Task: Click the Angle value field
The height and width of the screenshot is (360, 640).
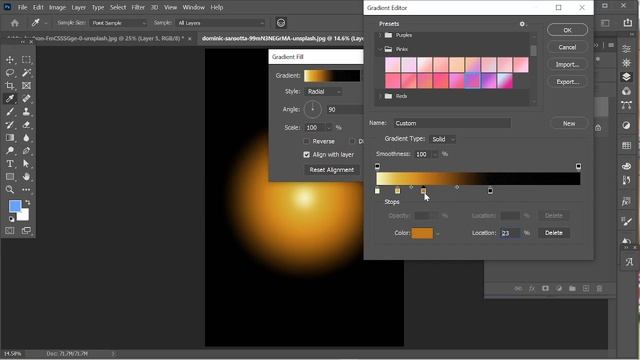Action: (344, 110)
